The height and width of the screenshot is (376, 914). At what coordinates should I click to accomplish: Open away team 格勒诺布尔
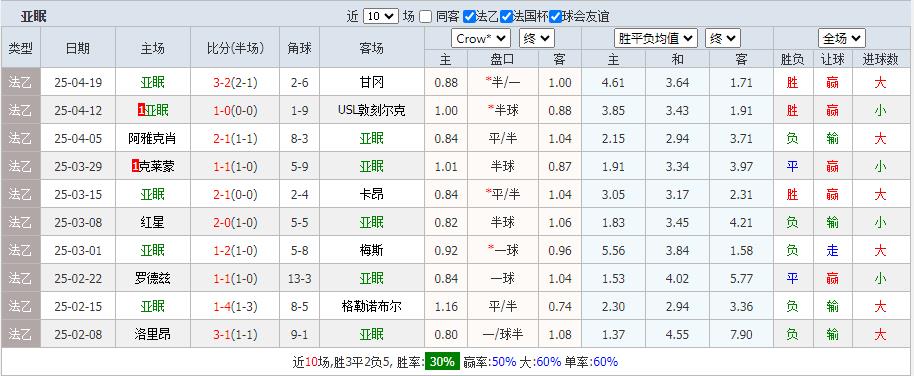[x=372, y=307]
